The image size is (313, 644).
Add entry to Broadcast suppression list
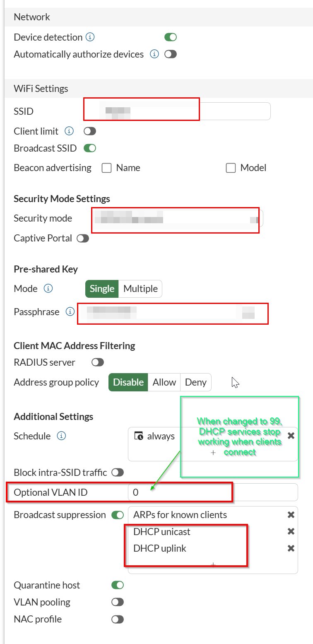tap(213, 565)
